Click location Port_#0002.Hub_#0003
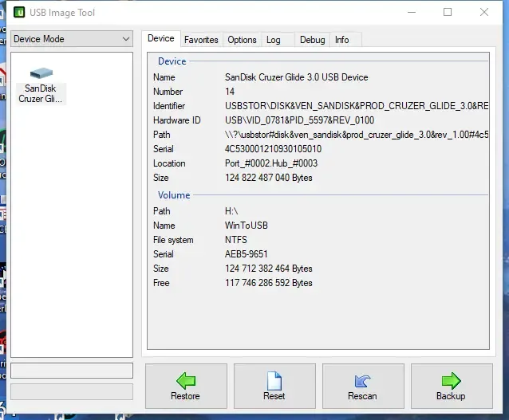 click(x=271, y=163)
